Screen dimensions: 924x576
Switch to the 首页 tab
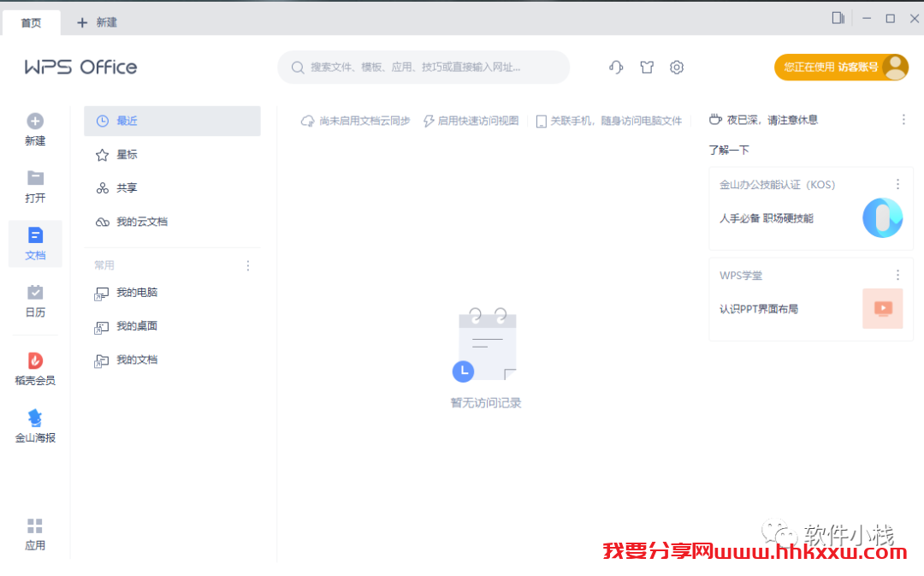32,22
